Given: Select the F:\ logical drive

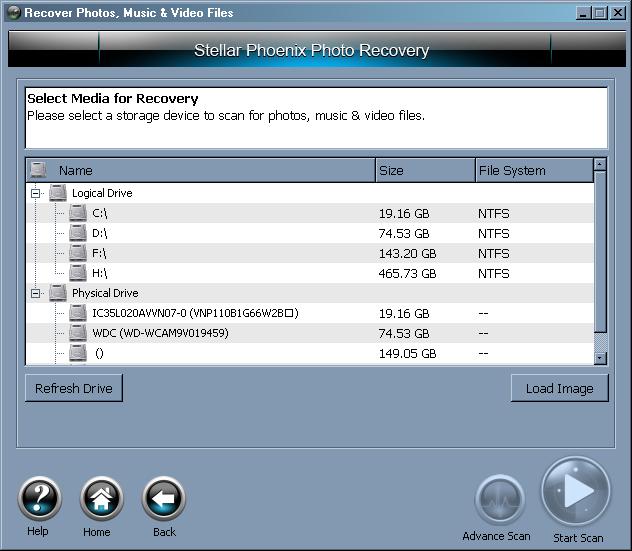Looking at the screenshot, I should click(310, 253).
